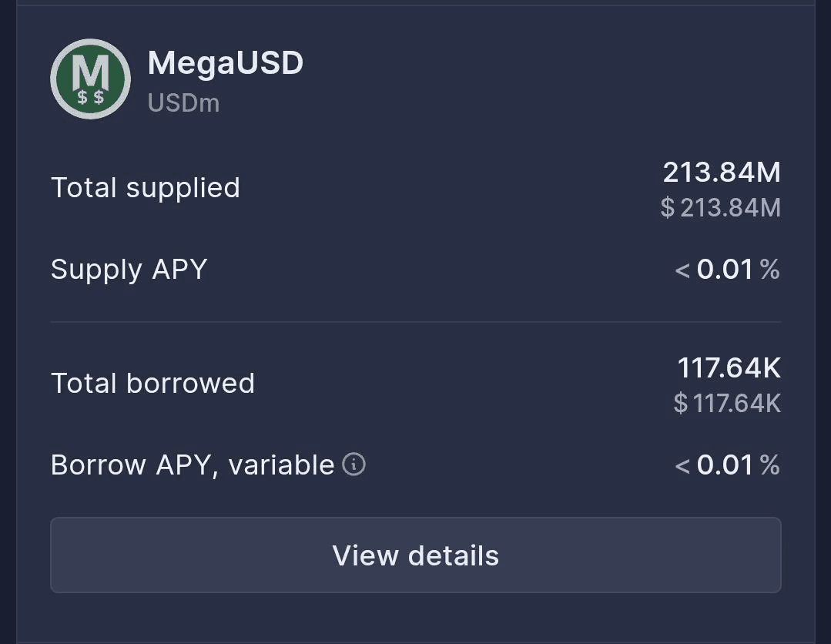Click the info icon beside Borrow APY, variable
831x644 pixels.
354,465
